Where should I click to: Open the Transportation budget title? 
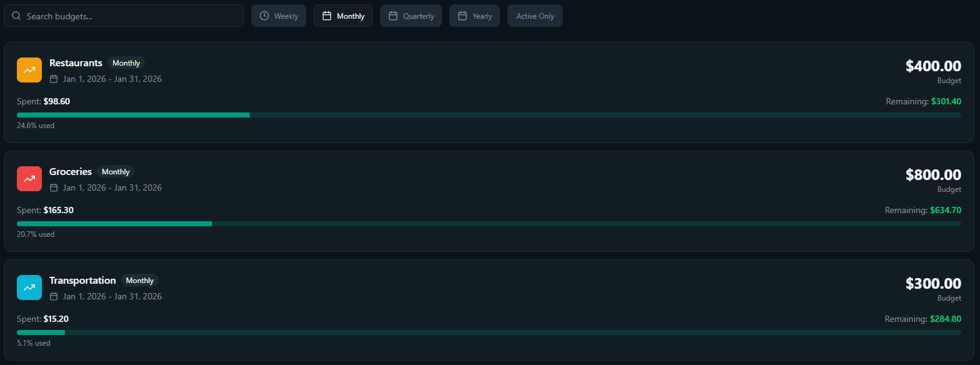pyautogui.click(x=82, y=280)
